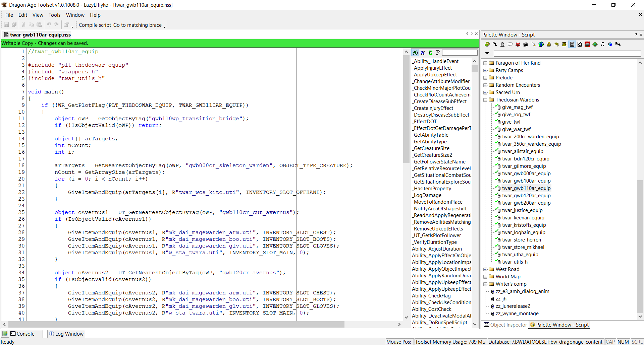Toggle the functions (f0) filter button
Image resolution: width=644 pixels, height=345 pixels.
(415, 53)
